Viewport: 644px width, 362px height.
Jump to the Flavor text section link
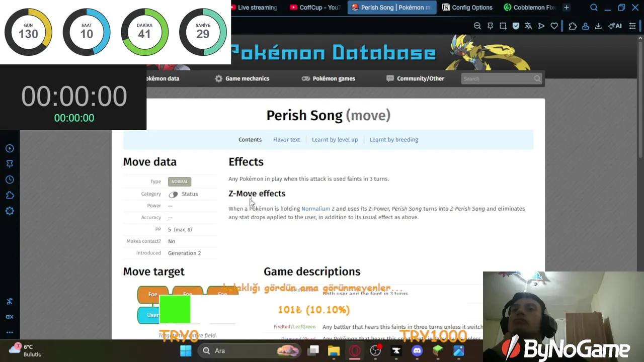(x=286, y=140)
